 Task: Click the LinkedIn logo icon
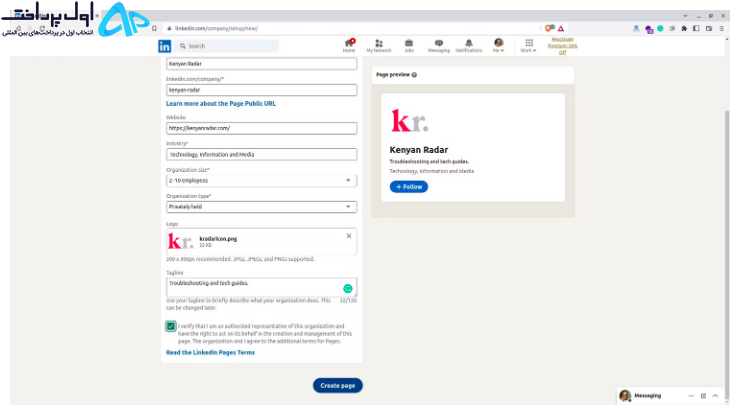(x=164, y=46)
